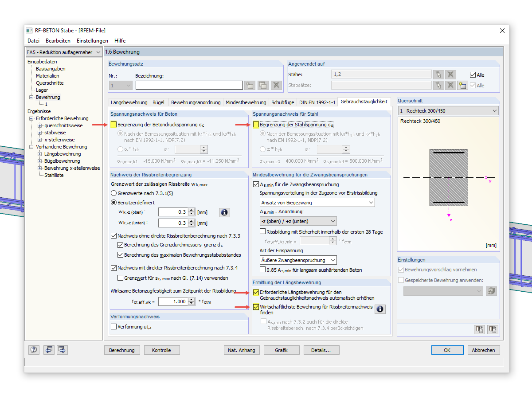The height and width of the screenshot is (399, 532).
Task: Open the FA5 design case dropdown
Action: 63,52
